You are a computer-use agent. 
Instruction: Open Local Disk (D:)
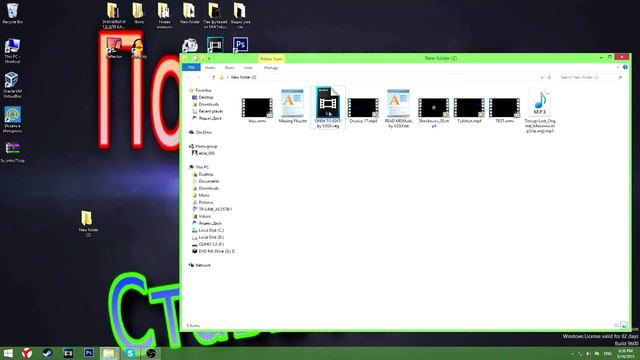(211, 237)
